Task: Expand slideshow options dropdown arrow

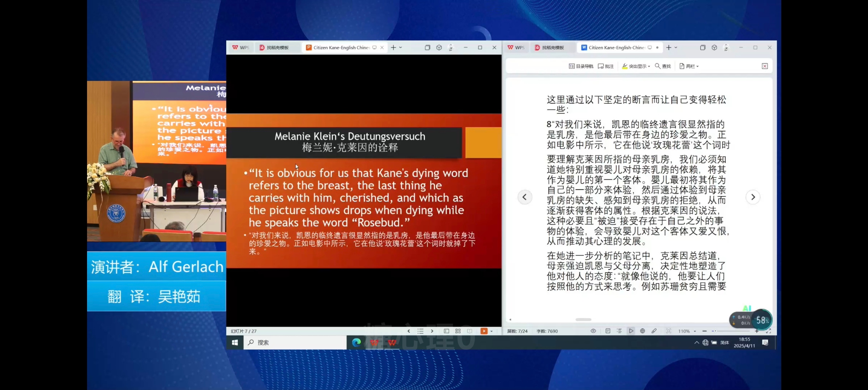Action: [492, 331]
